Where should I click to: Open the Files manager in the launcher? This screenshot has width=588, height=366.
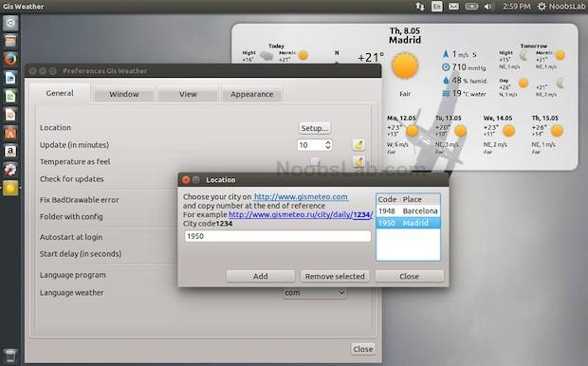(x=10, y=41)
